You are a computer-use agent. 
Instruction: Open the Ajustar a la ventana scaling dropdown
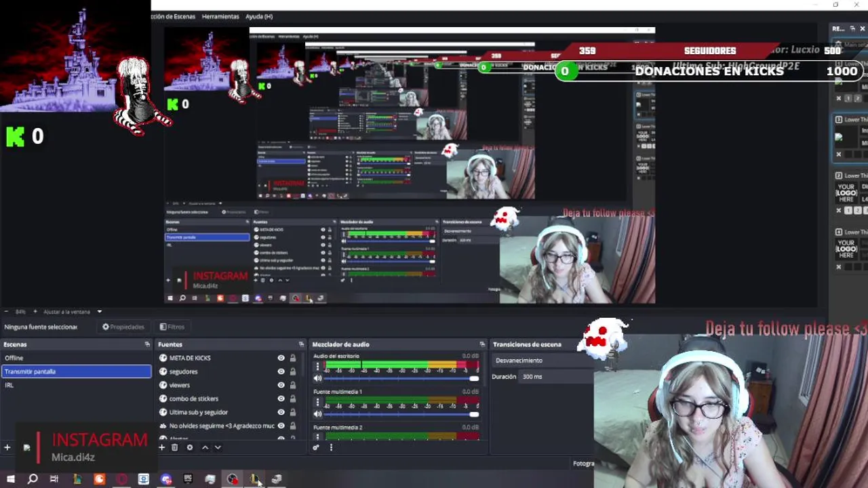point(73,312)
